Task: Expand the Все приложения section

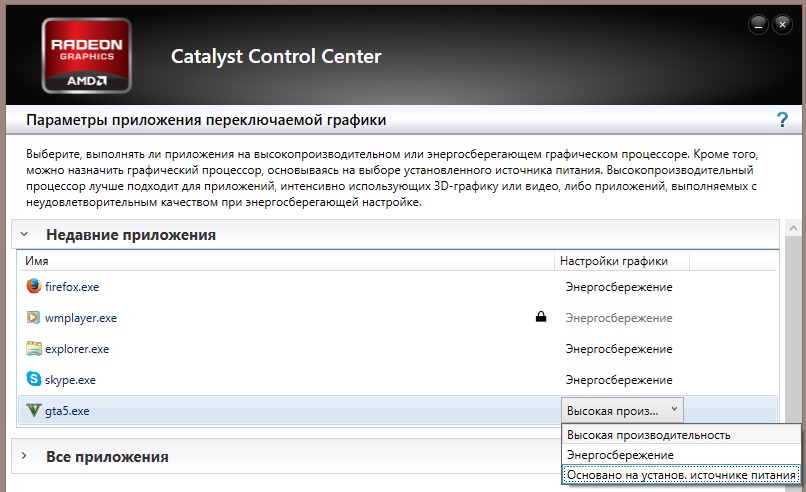Action: (x=24, y=457)
